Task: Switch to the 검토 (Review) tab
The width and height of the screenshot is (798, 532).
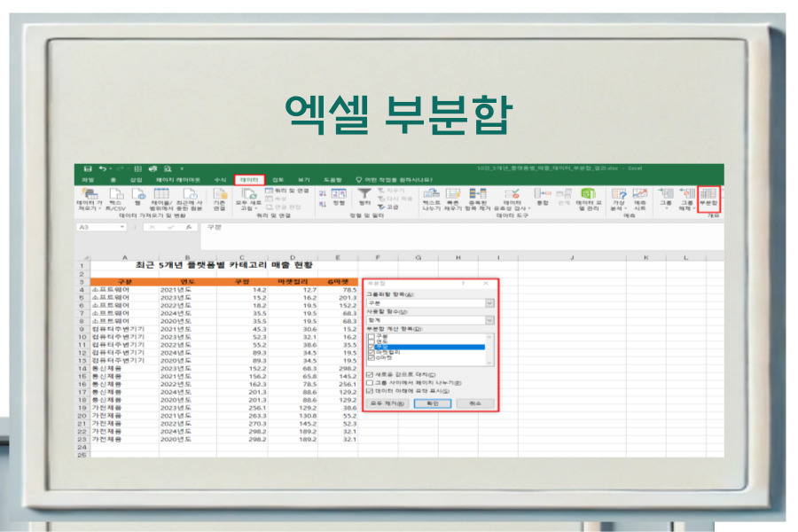Action: 278,180
